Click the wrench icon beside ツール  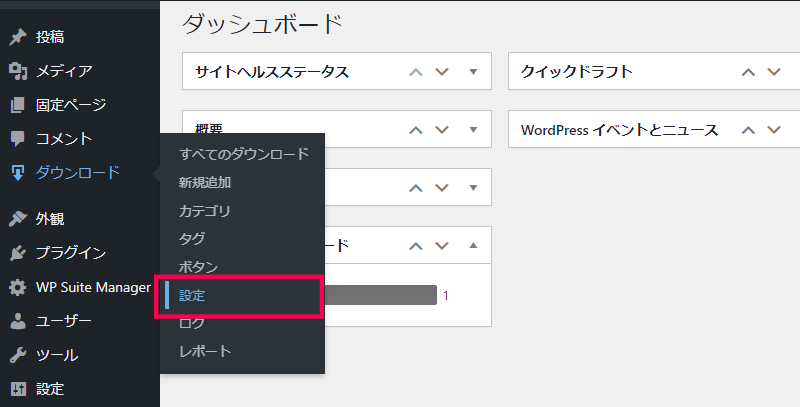[x=17, y=355]
